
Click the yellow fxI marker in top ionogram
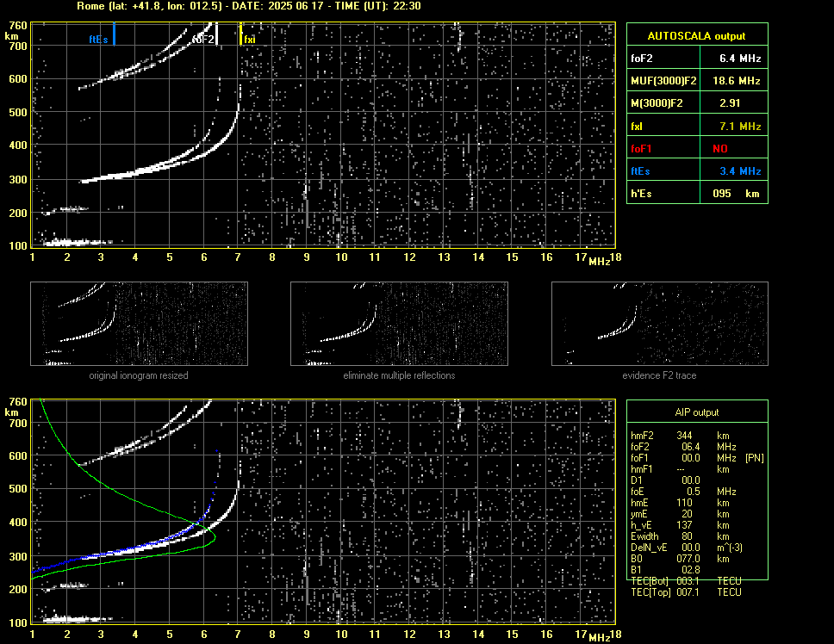pos(241,34)
